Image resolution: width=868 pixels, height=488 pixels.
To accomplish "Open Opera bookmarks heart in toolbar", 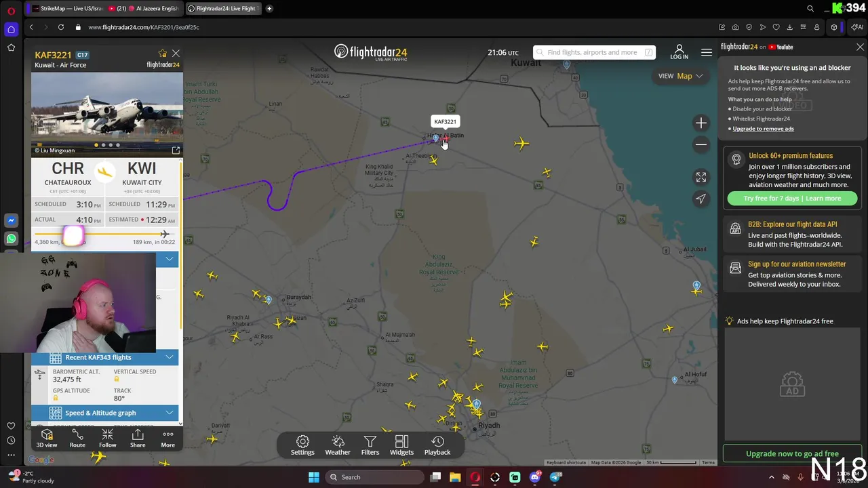I will [x=776, y=27].
